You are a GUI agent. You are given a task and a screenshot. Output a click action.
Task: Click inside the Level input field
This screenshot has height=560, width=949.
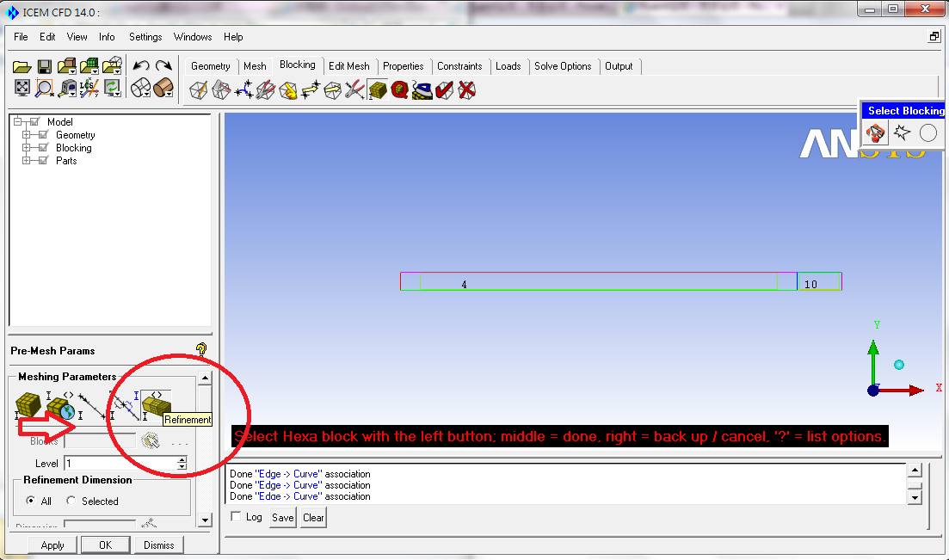119,464
